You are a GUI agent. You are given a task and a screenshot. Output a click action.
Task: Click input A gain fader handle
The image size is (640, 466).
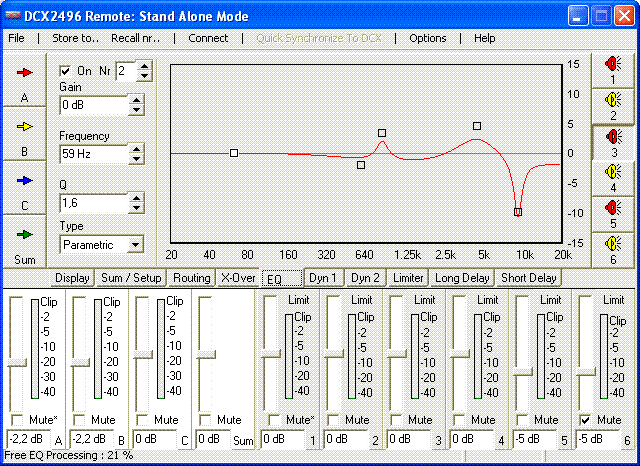coord(17,363)
